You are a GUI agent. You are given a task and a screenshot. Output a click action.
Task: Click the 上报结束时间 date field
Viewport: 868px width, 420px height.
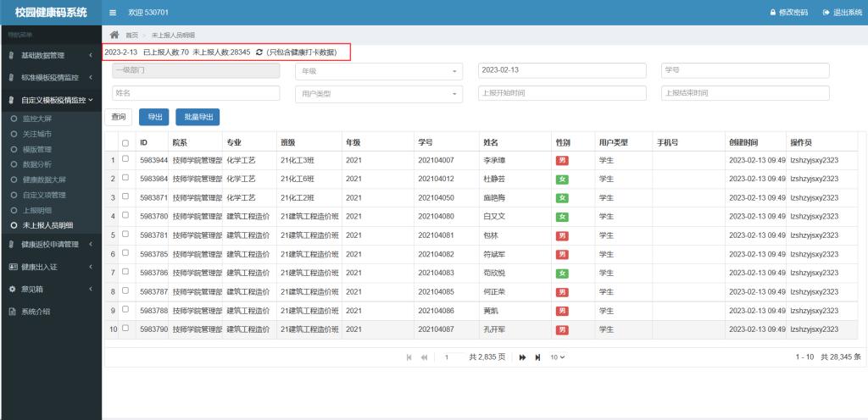[x=745, y=93]
